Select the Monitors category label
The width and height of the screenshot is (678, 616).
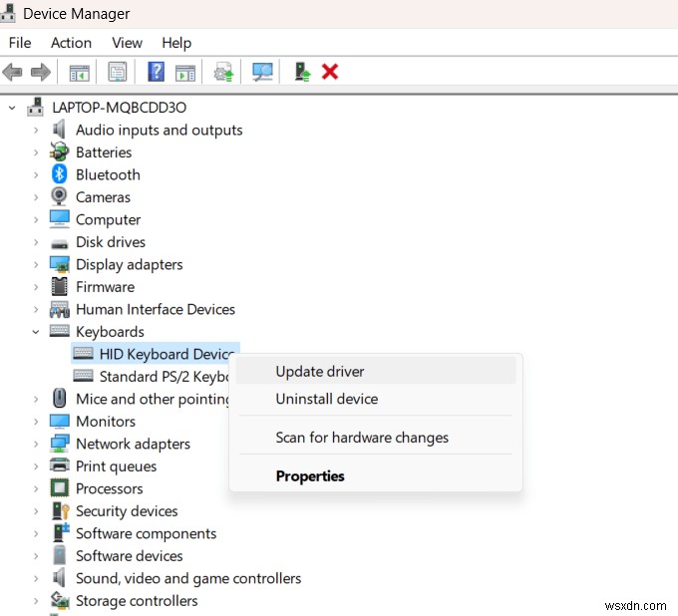[106, 422]
